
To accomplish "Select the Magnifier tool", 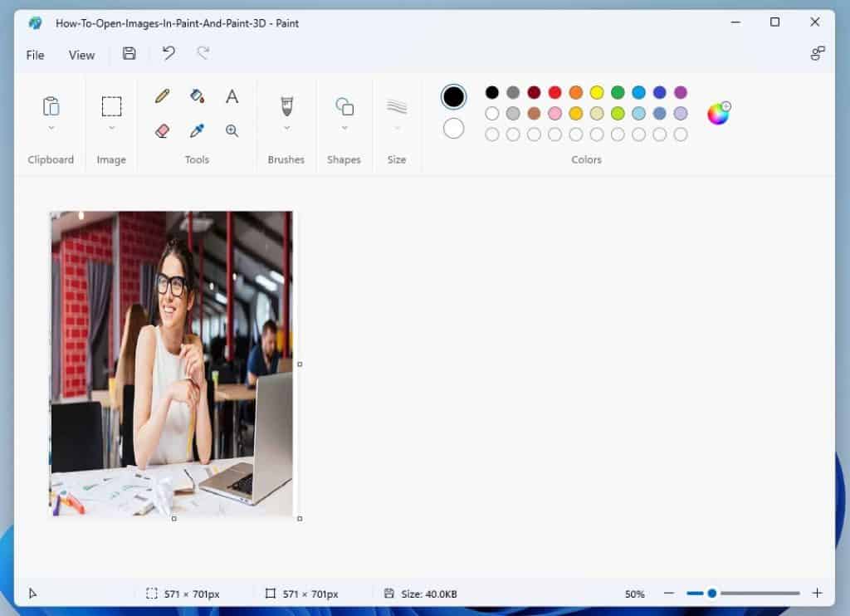I will [x=232, y=130].
